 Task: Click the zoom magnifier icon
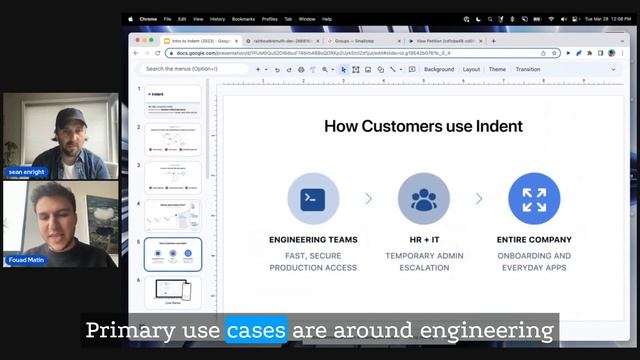325,70
